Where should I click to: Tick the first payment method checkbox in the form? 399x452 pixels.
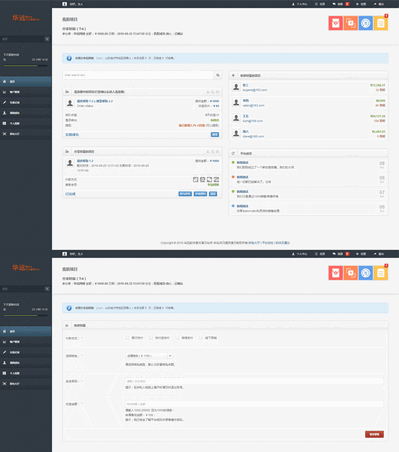click(127, 338)
